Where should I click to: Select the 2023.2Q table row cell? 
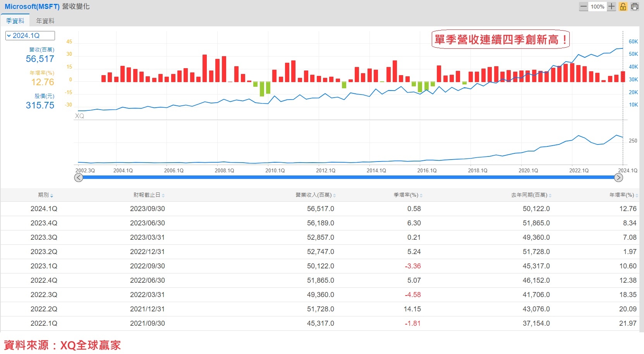point(44,252)
